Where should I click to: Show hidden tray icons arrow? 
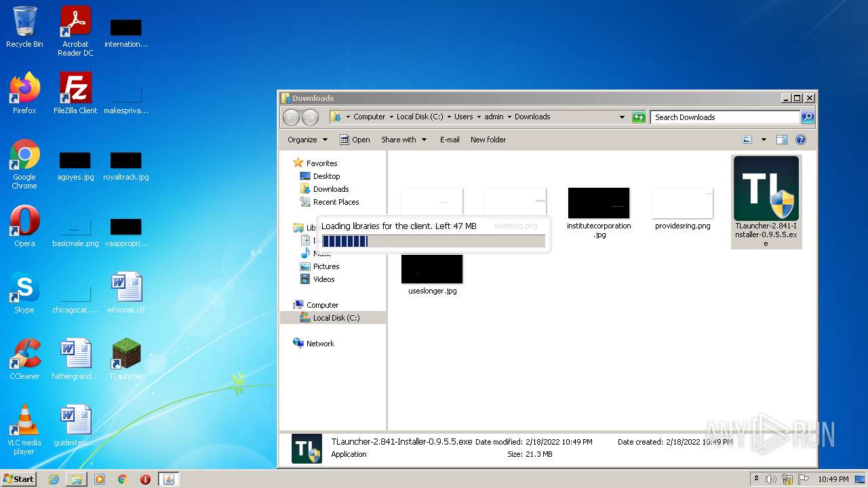tap(756, 479)
